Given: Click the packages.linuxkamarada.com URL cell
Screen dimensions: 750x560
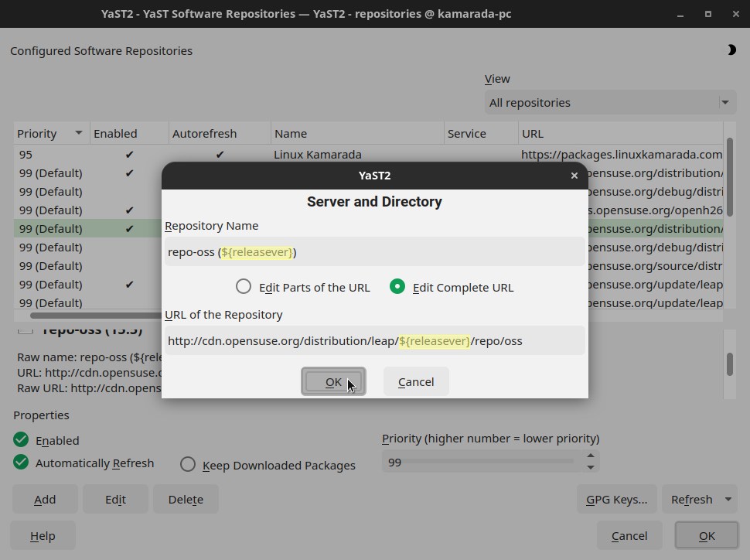Looking at the screenshot, I should pos(622,155).
